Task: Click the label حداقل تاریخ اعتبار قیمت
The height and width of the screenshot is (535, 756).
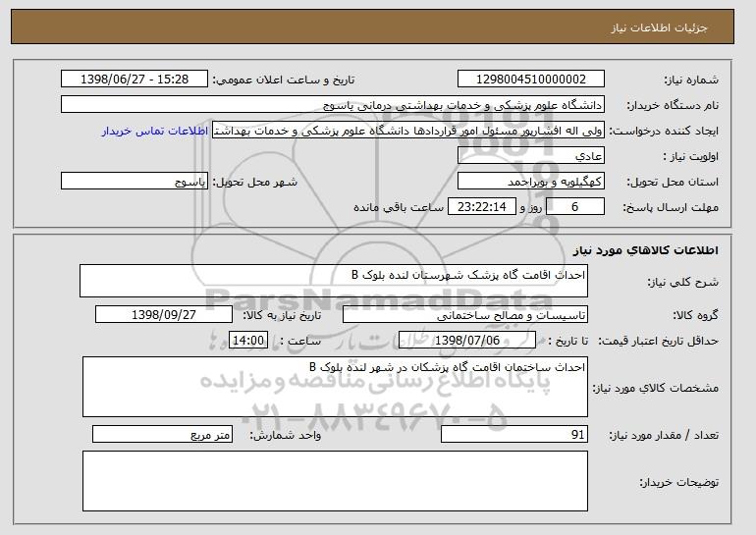Action: [658, 341]
